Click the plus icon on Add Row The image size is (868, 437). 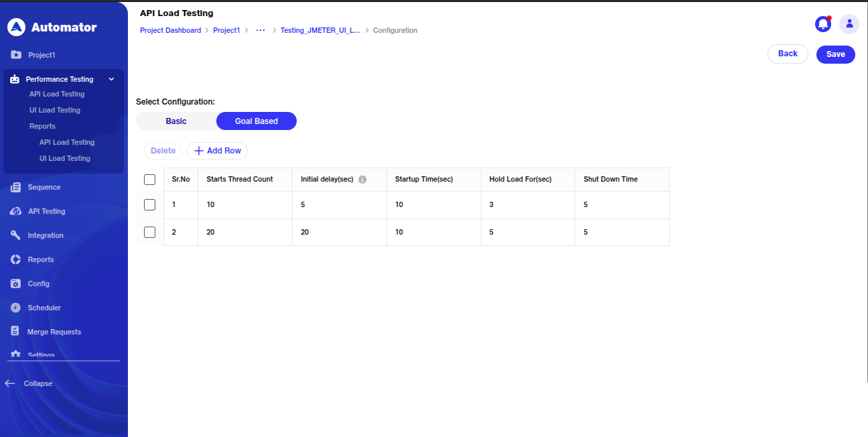tap(198, 151)
